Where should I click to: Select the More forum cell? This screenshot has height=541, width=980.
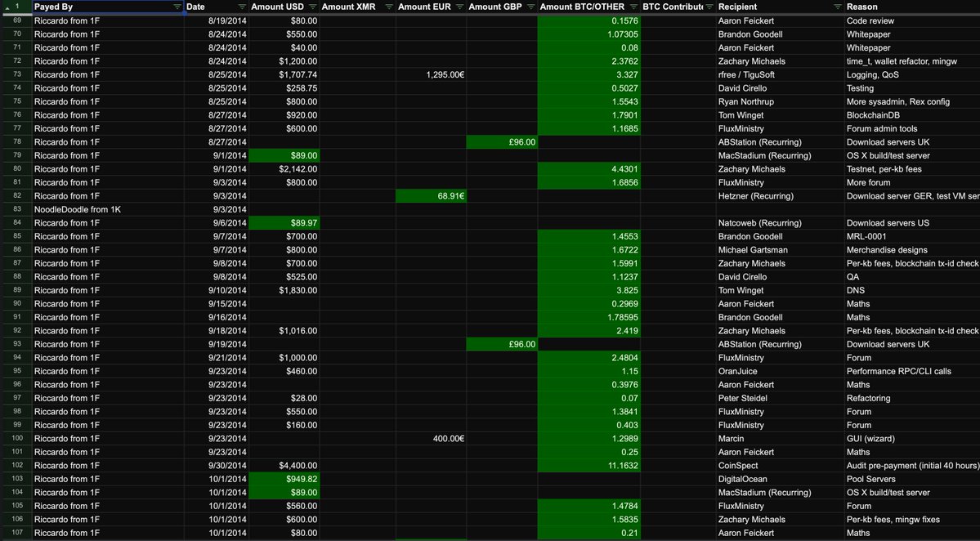[x=912, y=182]
